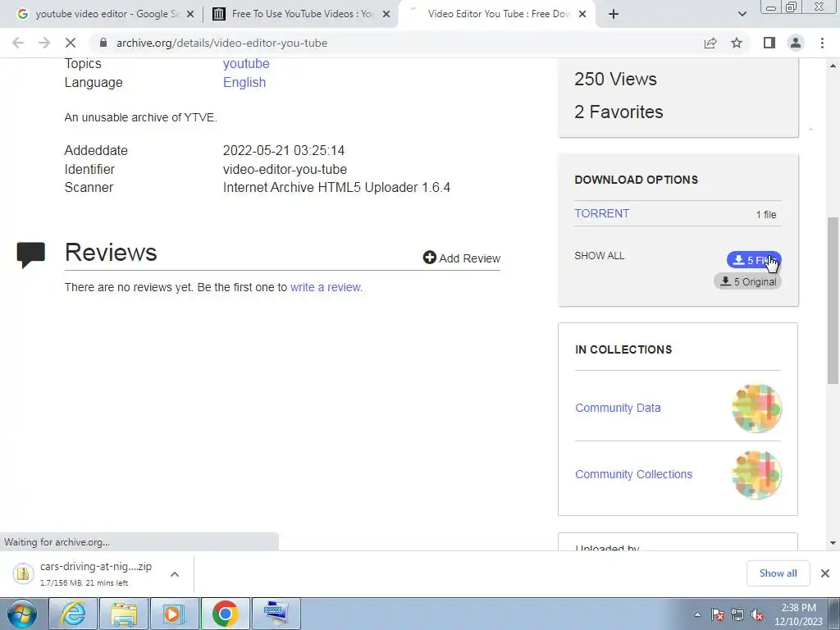Viewport: 840px width, 630px height.
Task: Open the Windows Start menu
Action: coord(21,614)
